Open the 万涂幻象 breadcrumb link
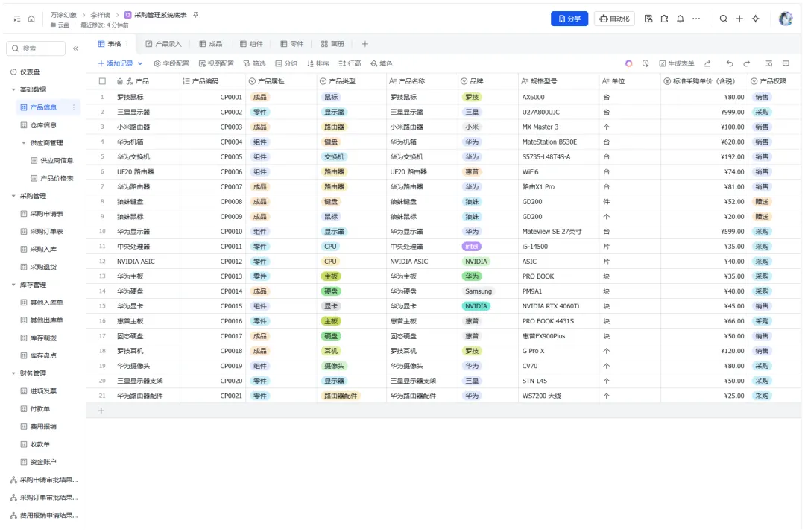This screenshot has height=532, width=805. tap(63, 15)
